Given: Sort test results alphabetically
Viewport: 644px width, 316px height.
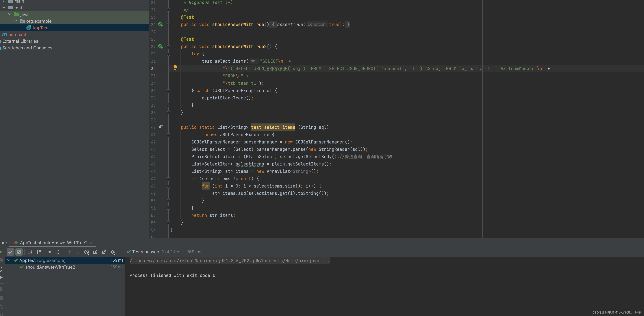Looking at the screenshot, I should coord(30,252).
